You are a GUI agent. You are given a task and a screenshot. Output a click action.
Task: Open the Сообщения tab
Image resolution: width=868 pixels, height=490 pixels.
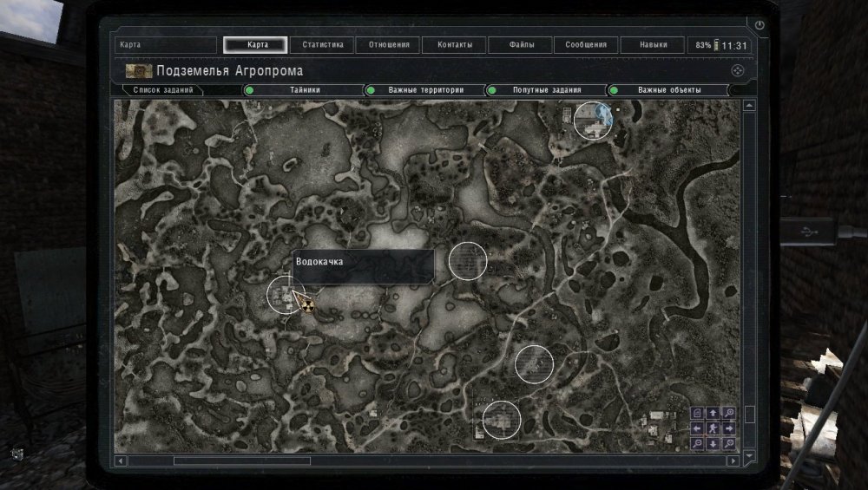[x=586, y=45]
